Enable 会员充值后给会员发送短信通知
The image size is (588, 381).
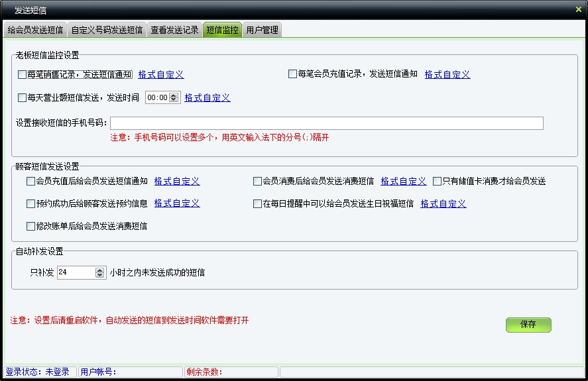[30, 181]
